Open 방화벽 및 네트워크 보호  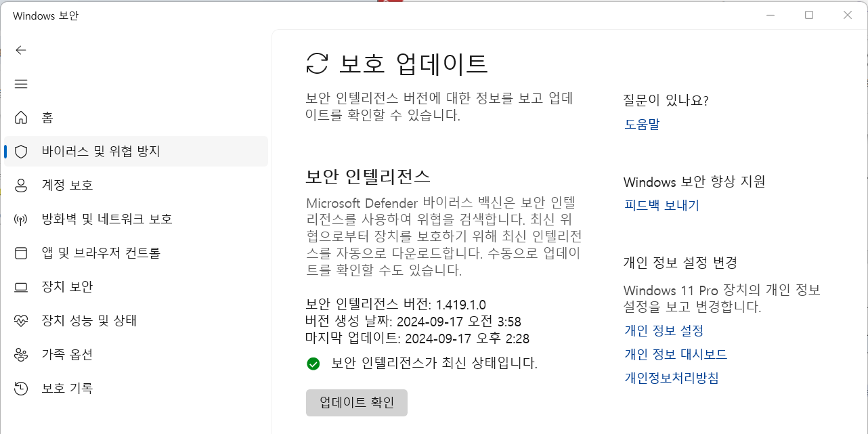click(x=136, y=219)
